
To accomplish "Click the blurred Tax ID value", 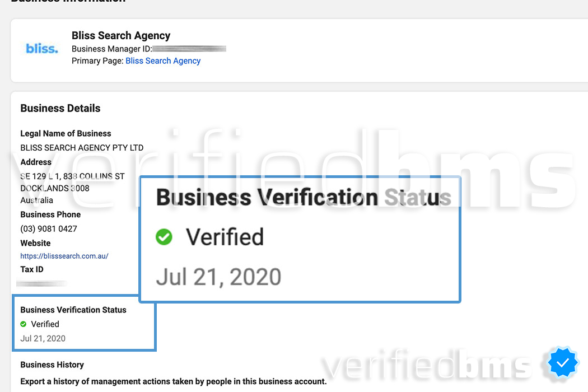I will [x=41, y=283].
